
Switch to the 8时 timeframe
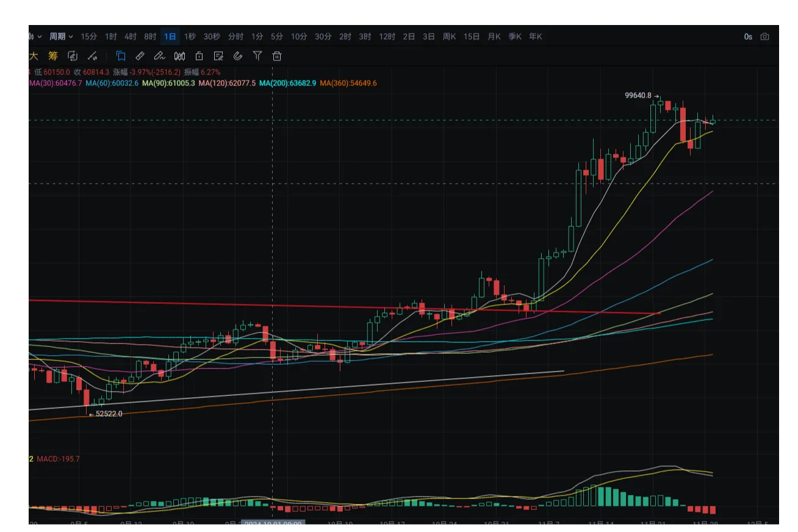[x=151, y=37]
